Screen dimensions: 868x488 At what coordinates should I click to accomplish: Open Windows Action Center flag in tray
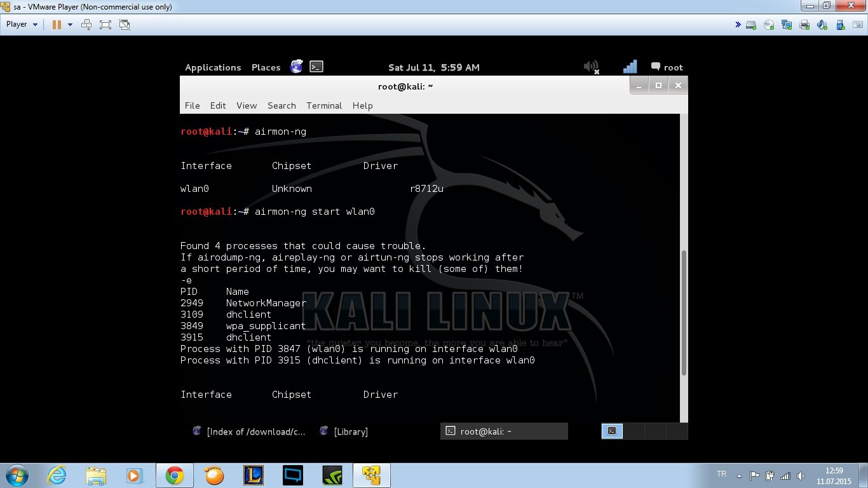(755, 475)
